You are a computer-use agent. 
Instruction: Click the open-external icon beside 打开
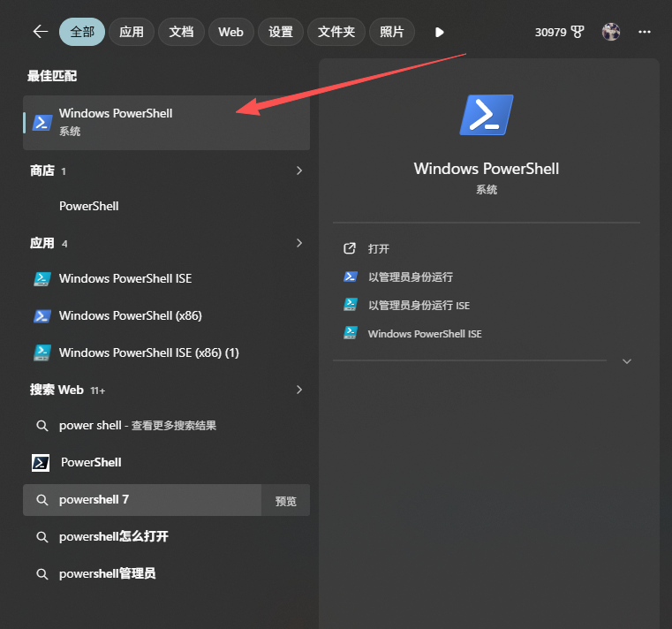point(350,248)
